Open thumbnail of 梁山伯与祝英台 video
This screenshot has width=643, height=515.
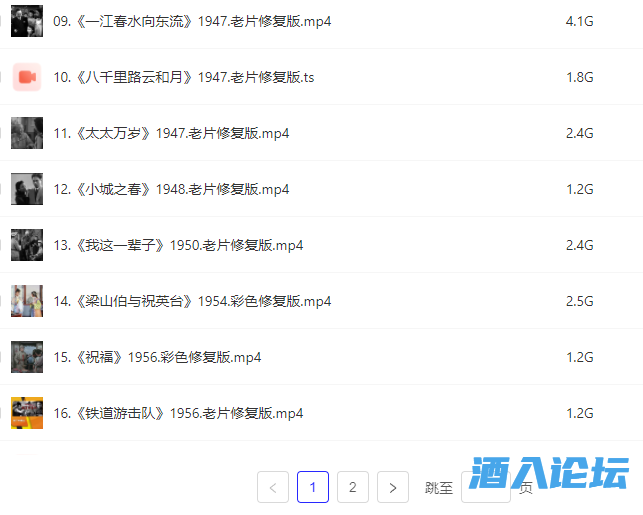click(27, 301)
